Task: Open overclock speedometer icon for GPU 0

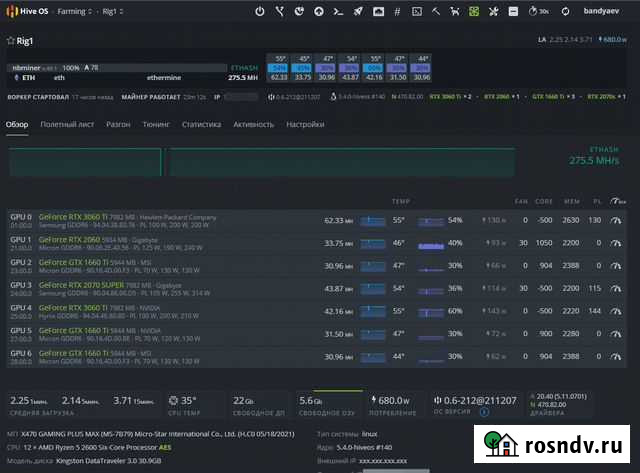Action: click(616, 220)
